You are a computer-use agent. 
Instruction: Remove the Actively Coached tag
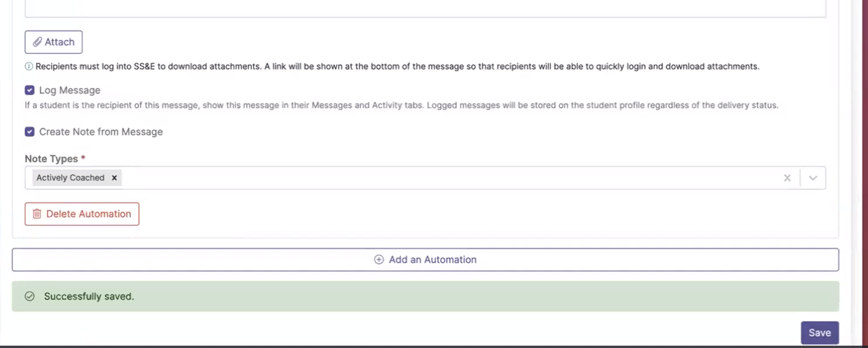coord(115,178)
